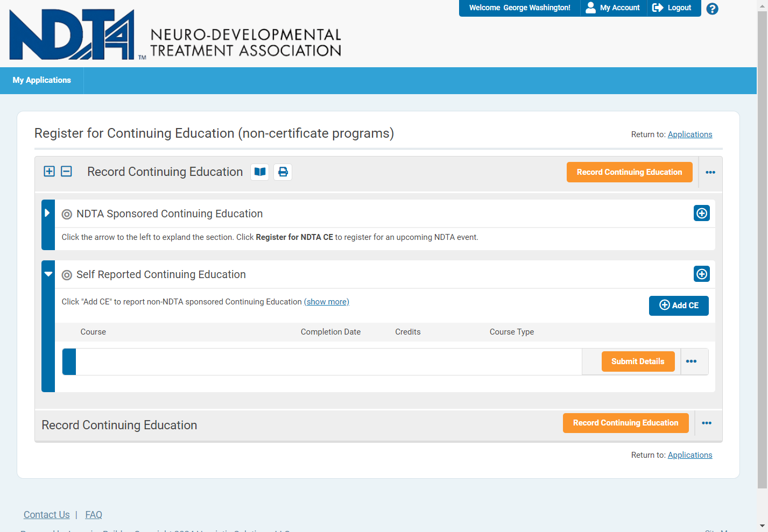Click the Credits column header
This screenshot has width=768, height=532.
(408, 332)
